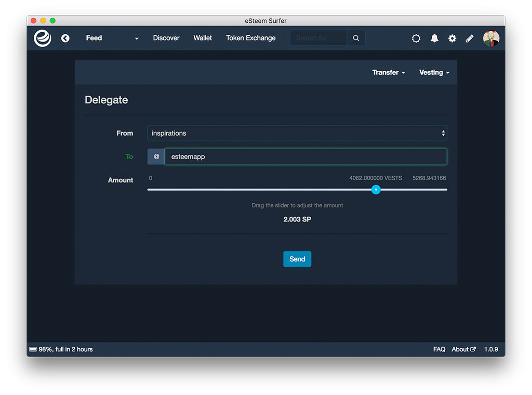532x395 pixels.
Task: Click battery status 98% text
Action: [x=65, y=349]
